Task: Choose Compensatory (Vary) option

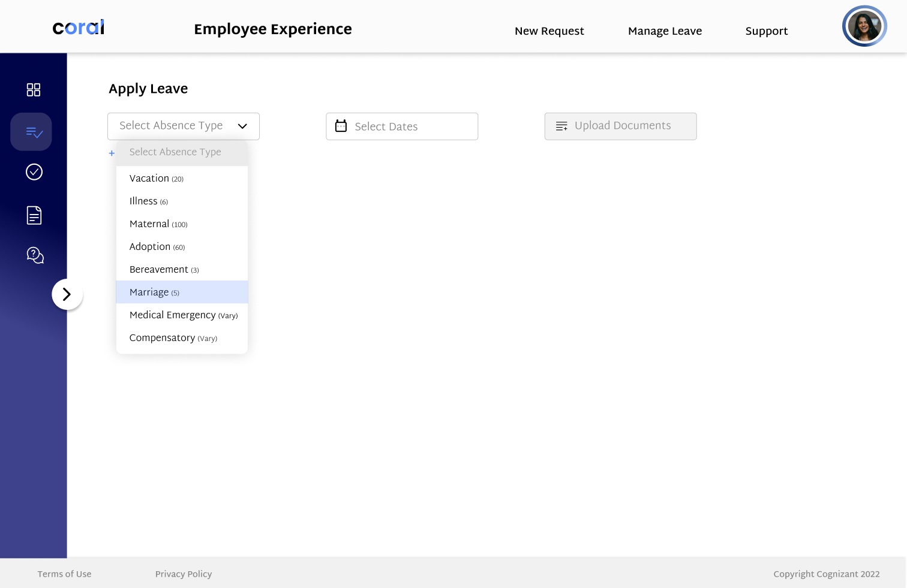Action: [x=182, y=338]
